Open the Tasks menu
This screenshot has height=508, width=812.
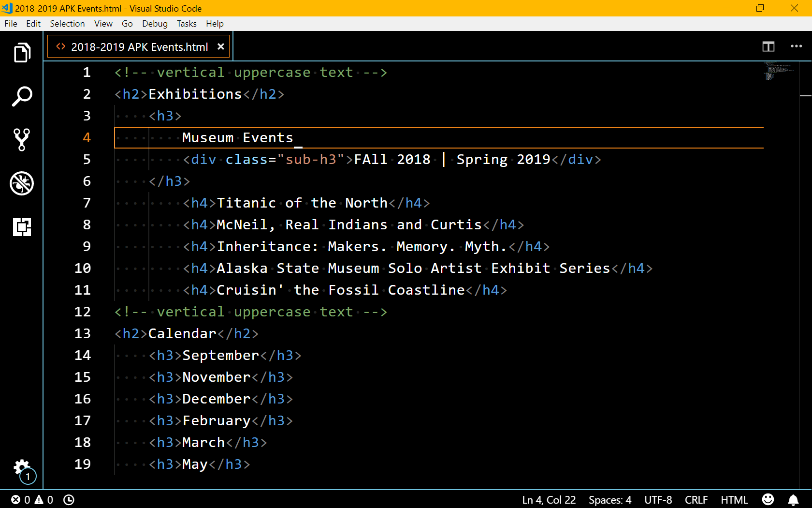coord(187,24)
